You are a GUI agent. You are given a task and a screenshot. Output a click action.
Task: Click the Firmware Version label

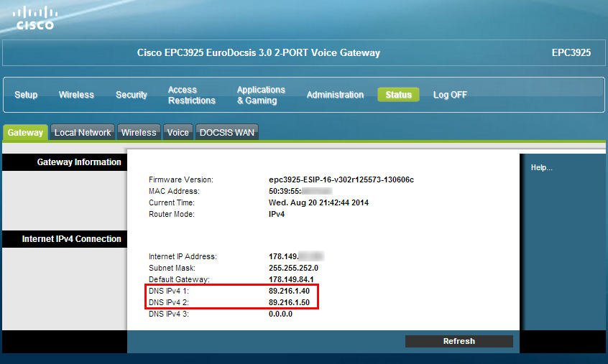[180, 179]
